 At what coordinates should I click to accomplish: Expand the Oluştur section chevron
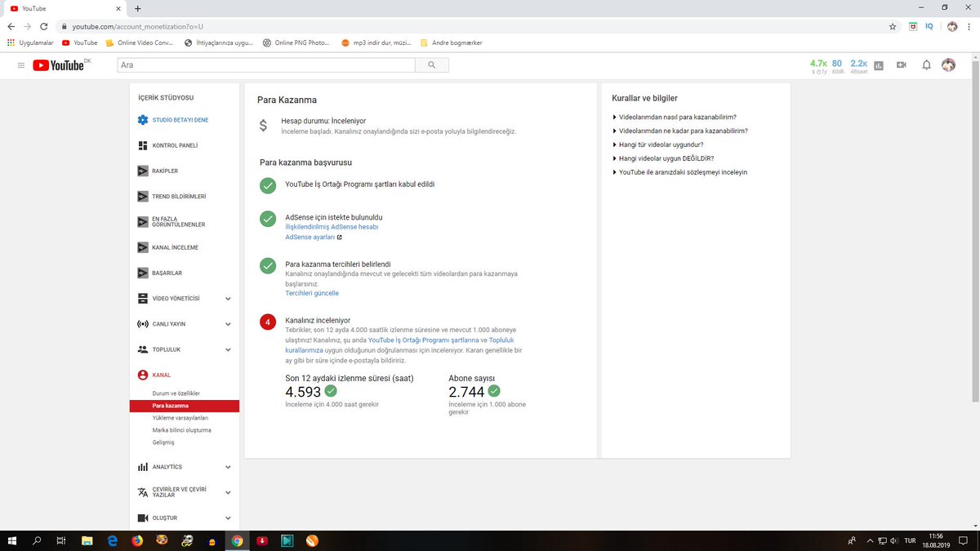[228, 518]
